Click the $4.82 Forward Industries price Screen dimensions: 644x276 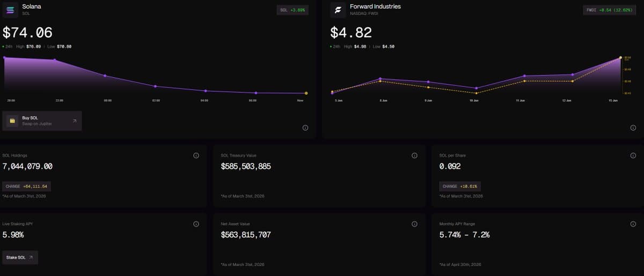(x=351, y=33)
